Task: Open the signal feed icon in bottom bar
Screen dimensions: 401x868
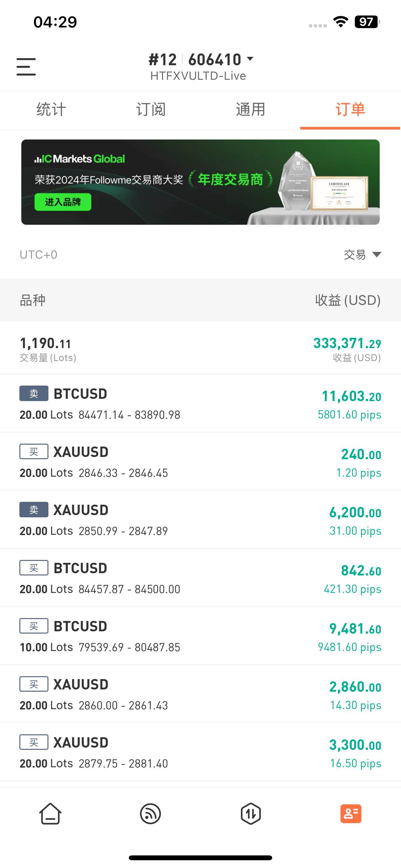Action: (x=150, y=813)
